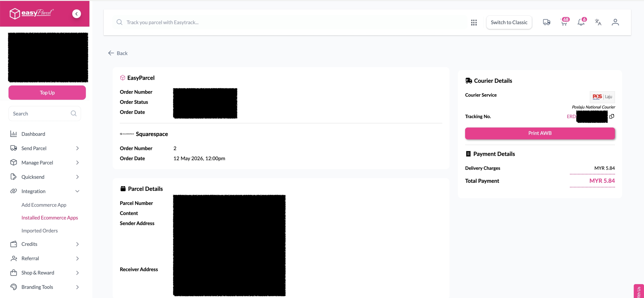
Task: Select Add Ecommerce App submenu item
Action: click(44, 205)
